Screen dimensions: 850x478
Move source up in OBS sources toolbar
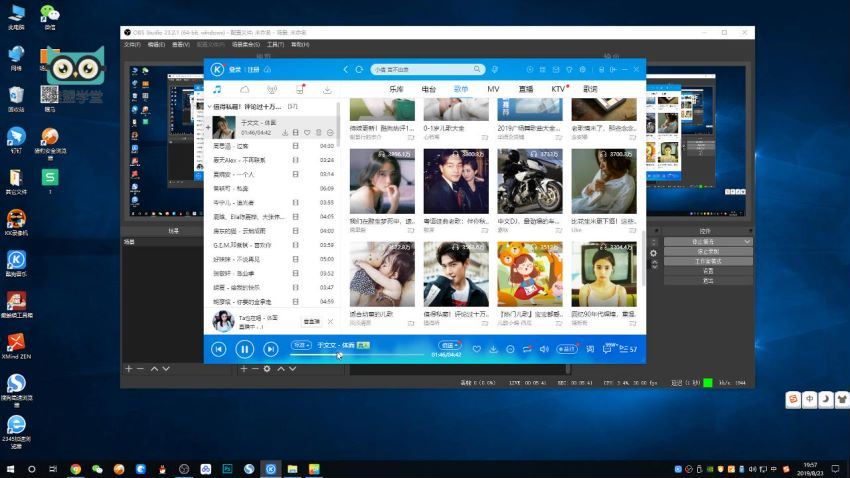pos(281,369)
